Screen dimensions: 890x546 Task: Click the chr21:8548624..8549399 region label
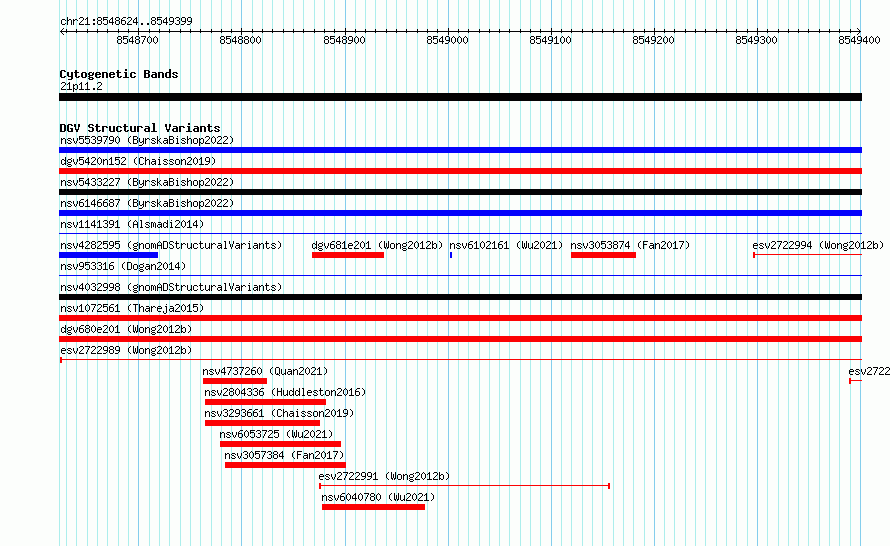[126, 21]
